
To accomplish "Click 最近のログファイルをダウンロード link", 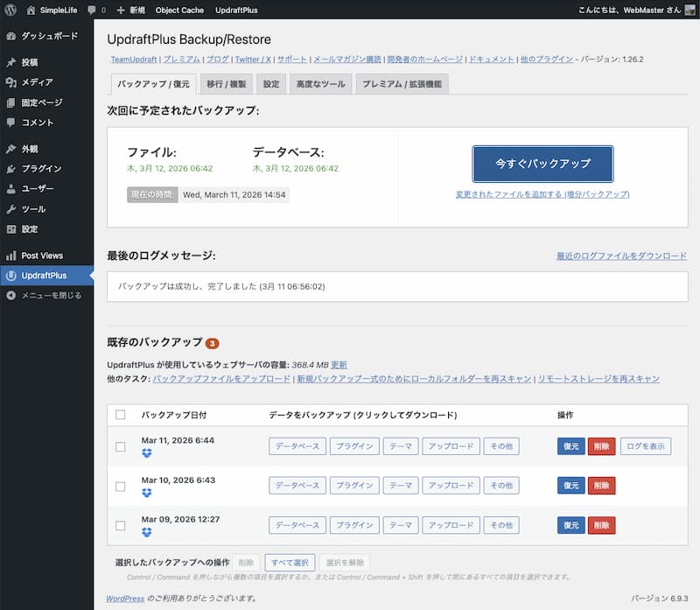I will coord(621,256).
